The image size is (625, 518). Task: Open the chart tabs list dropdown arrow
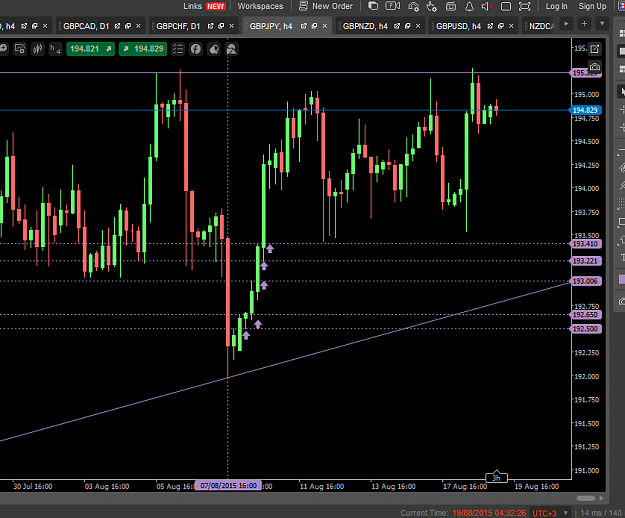coord(602,24)
